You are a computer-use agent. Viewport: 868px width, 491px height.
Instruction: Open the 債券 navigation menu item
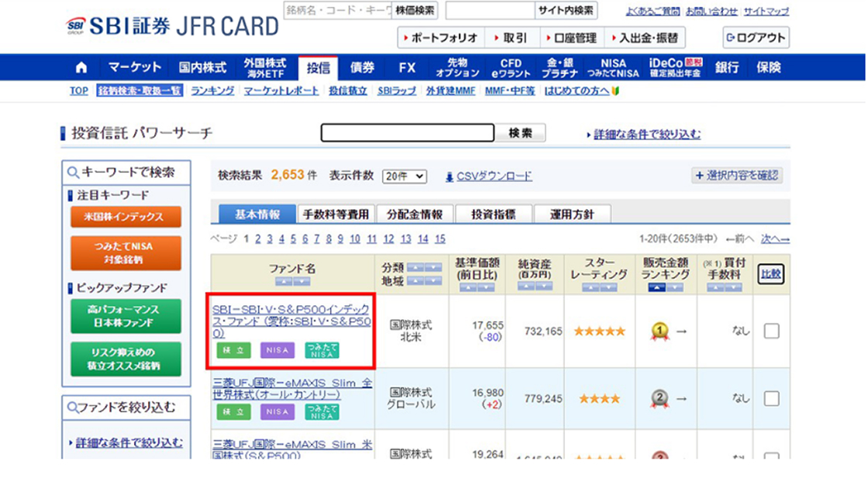pyautogui.click(x=362, y=67)
